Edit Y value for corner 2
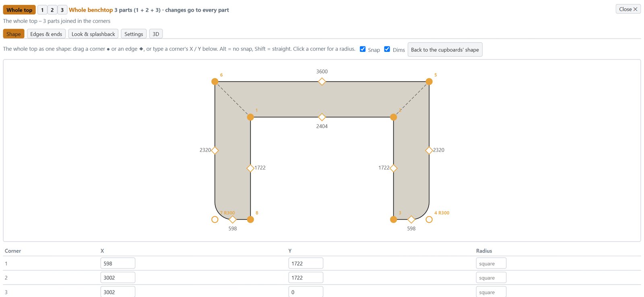Image resolution: width=644 pixels, height=297 pixels. (306, 277)
